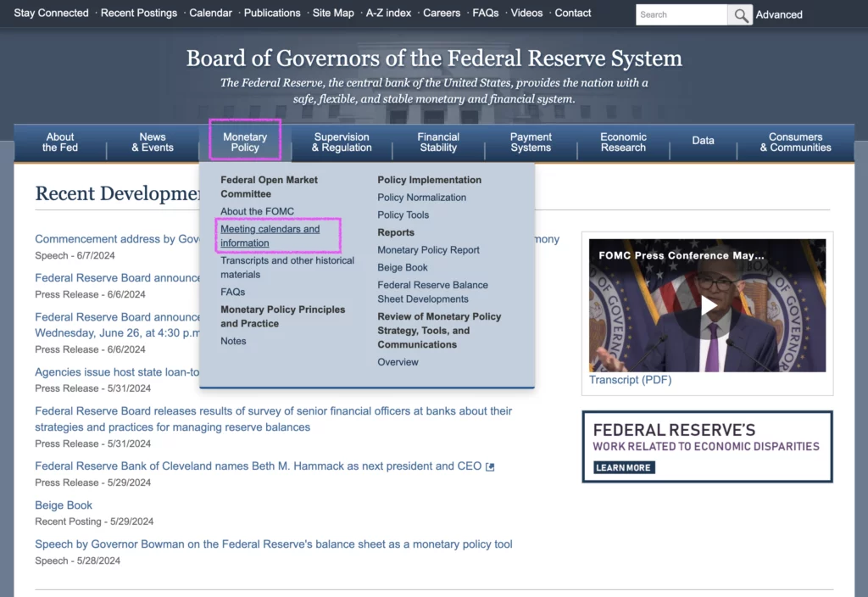
Task: Open the Supervision & Regulation dropdown menu
Action: click(342, 141)
